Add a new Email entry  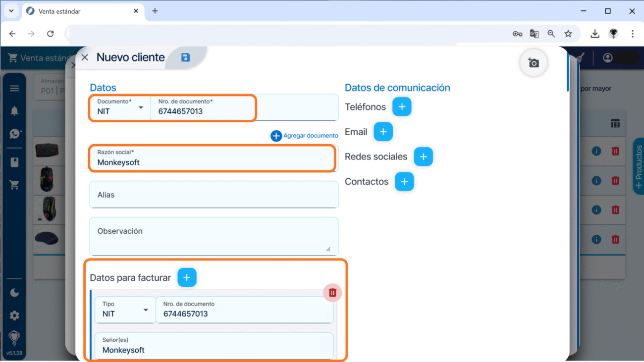[383, 132]
